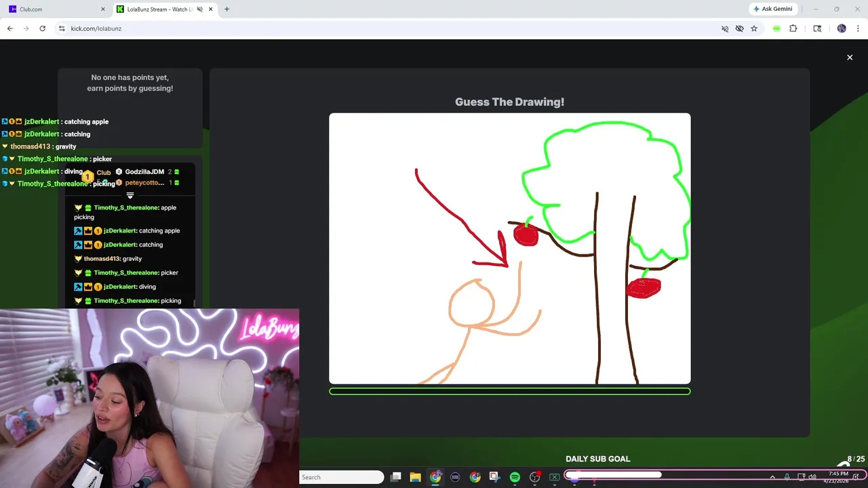Open the tab search/media icon

[817, 28]
